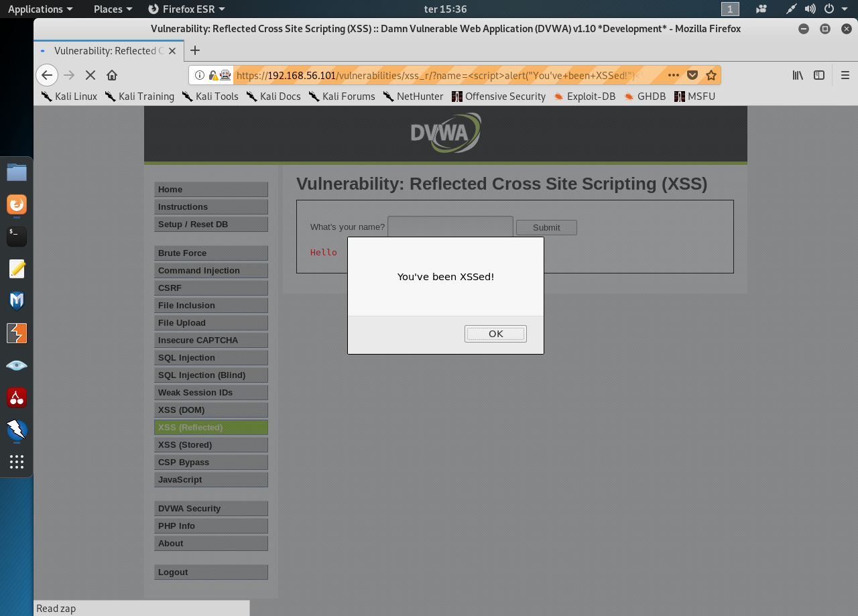858x616 pixels.
Task: Go to the browser Home page icon
Action: pos(112,75)
